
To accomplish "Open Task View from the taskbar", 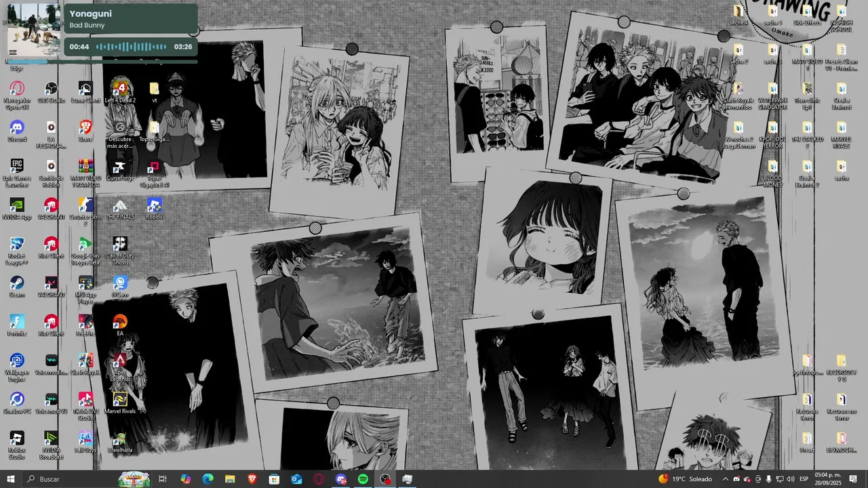I will (x=163, y=479).
